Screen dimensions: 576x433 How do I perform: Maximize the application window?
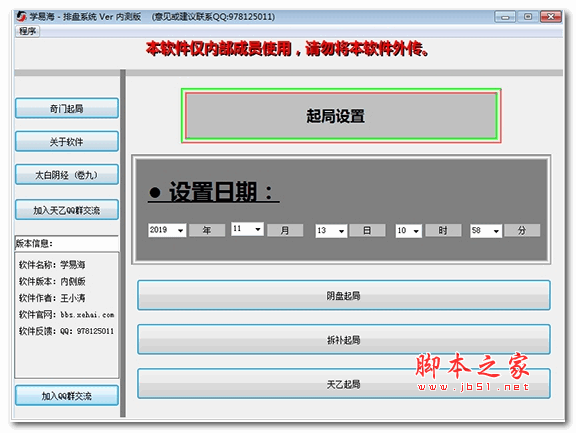(x=528, y=17)
